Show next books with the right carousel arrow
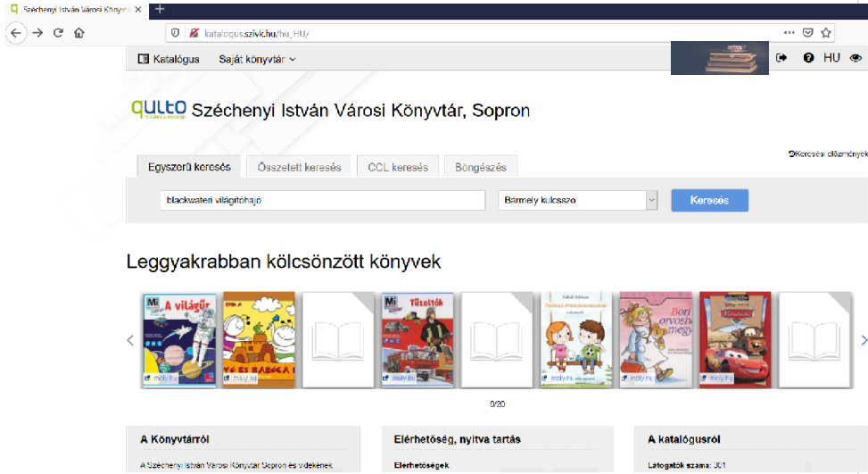The width and height of the screenshot is (868, 474). point(863,340)
